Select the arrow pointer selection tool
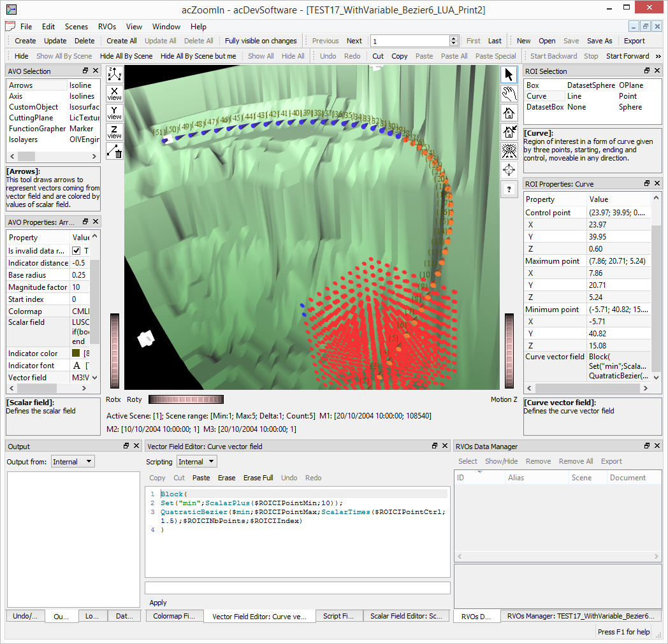668x644 pixels. [x=509, y=75]
